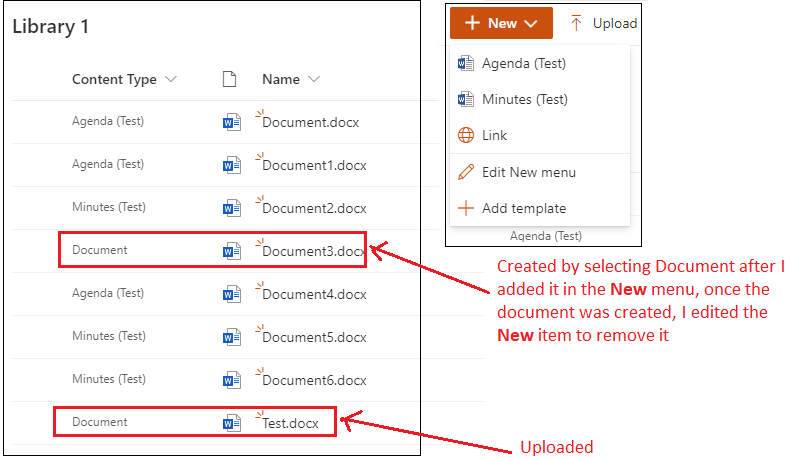
Task: Click the Word icon beside Document2.docx
Action: click(232, 208)
